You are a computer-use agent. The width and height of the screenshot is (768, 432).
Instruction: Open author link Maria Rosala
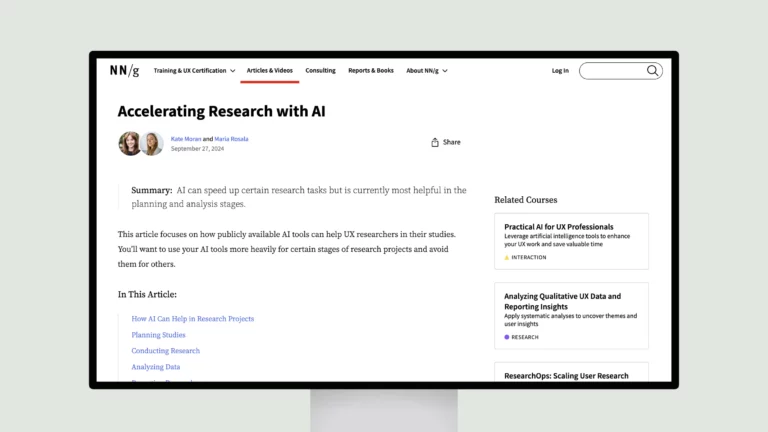point(231,139)
